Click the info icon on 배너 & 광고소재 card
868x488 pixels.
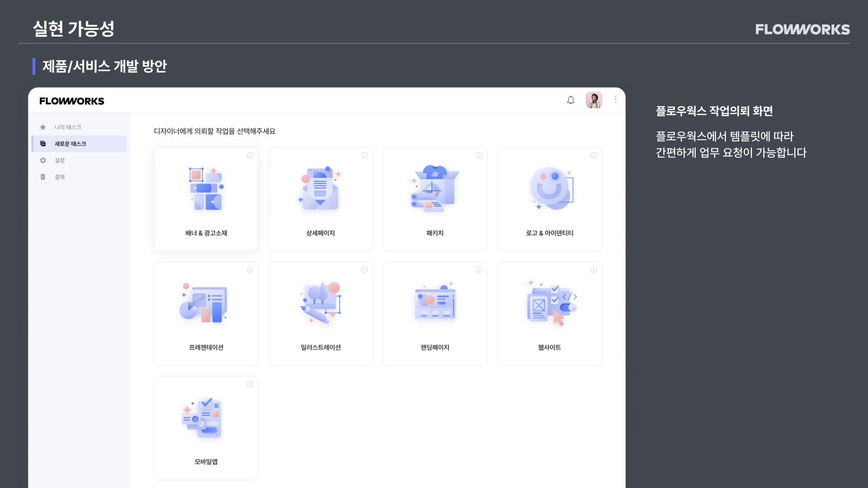[x=250, y=155]
